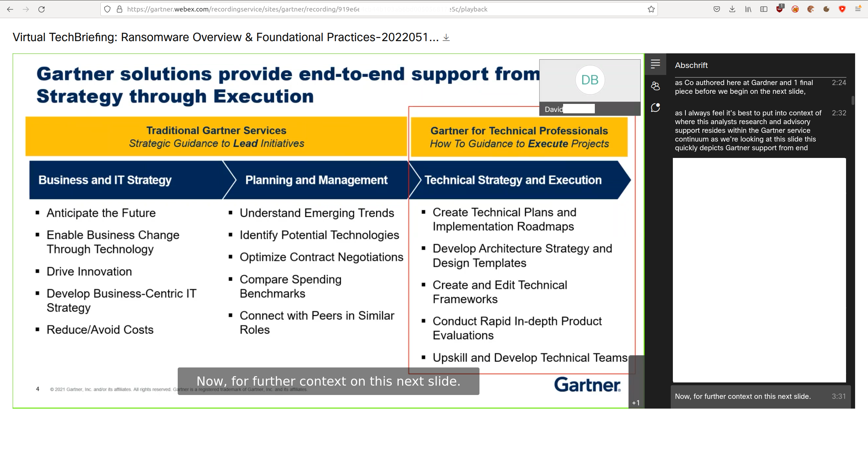
Task: Toggle the Firefox sidebar view
Action: pyautogui.click(x=763, y=9)
